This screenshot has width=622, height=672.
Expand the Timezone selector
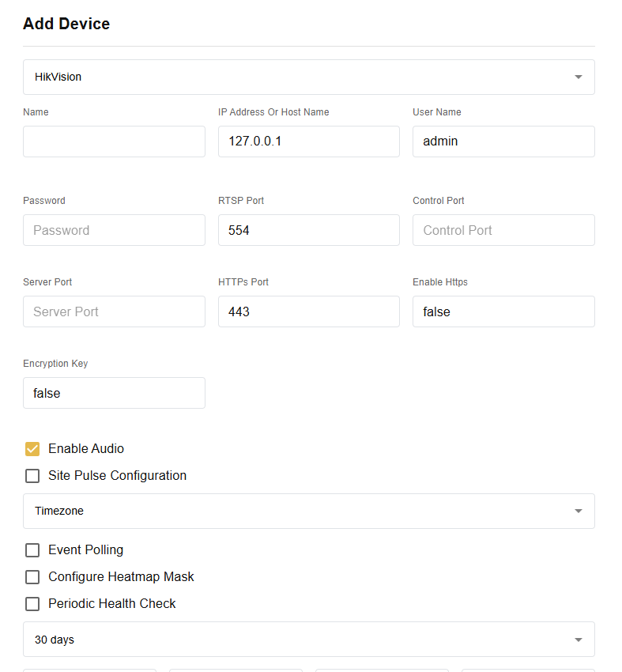click(308, 511)
